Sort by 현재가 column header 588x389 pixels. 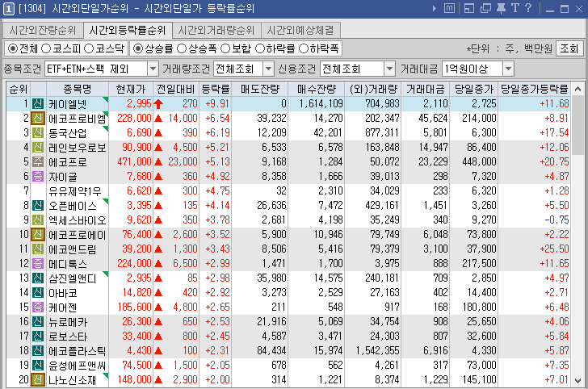click(x=131, y=90)
